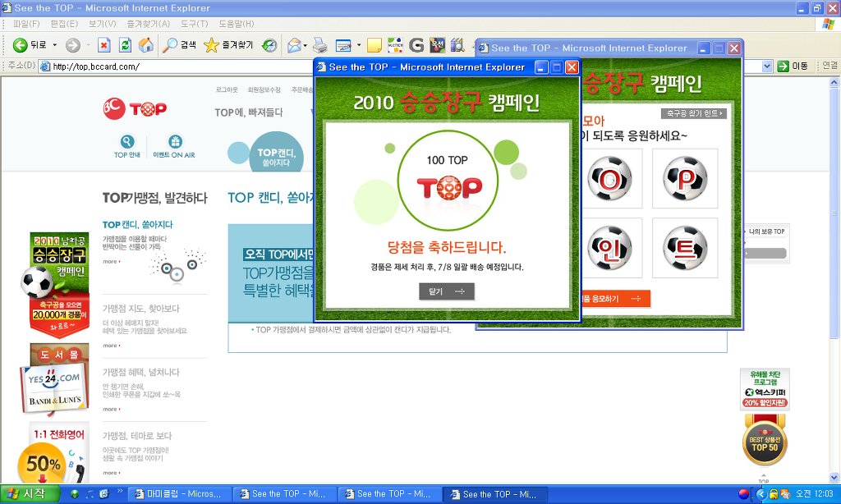Expand hidden tray icons with the arrow
Image resolution: width=841 pixels, height=504 pixels.
[761, 494]
